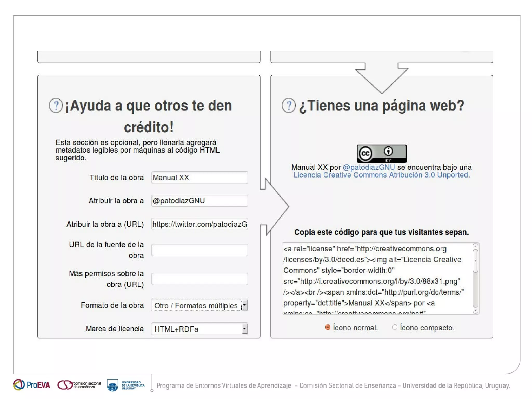Click the @patodiazGNU author link
Image resolution: width=532 pixels, height=399 pixels.
click(369, 167)
